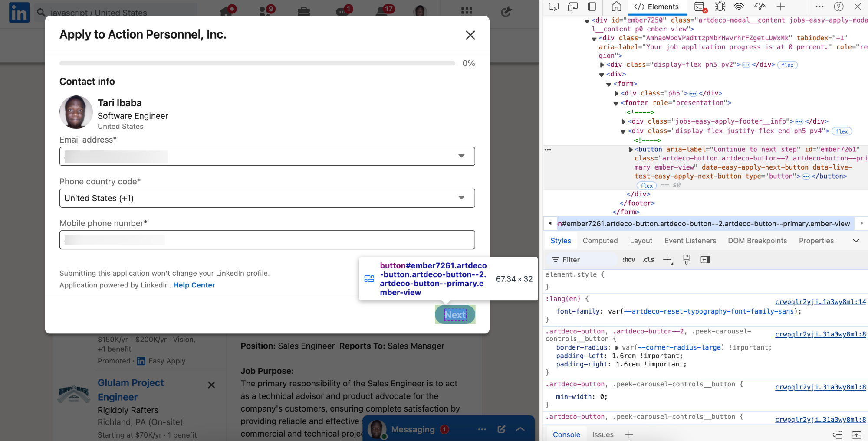Select the Computed tab
The width and height of the screenshot is (868, 441).
tap(600, 241)
